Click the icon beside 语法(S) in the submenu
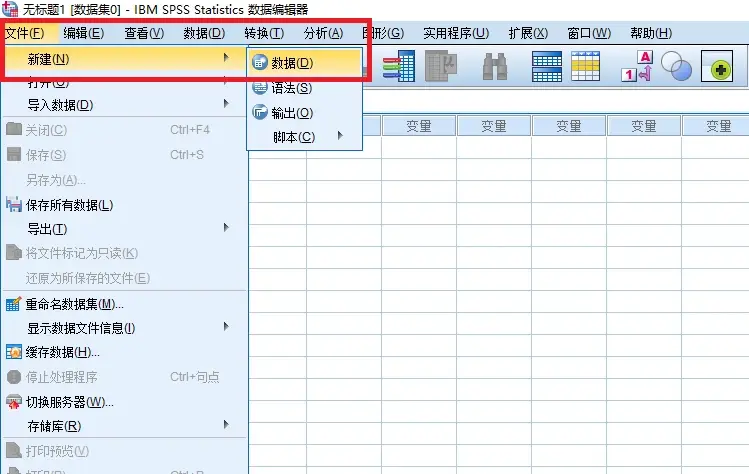 [260, 87]
